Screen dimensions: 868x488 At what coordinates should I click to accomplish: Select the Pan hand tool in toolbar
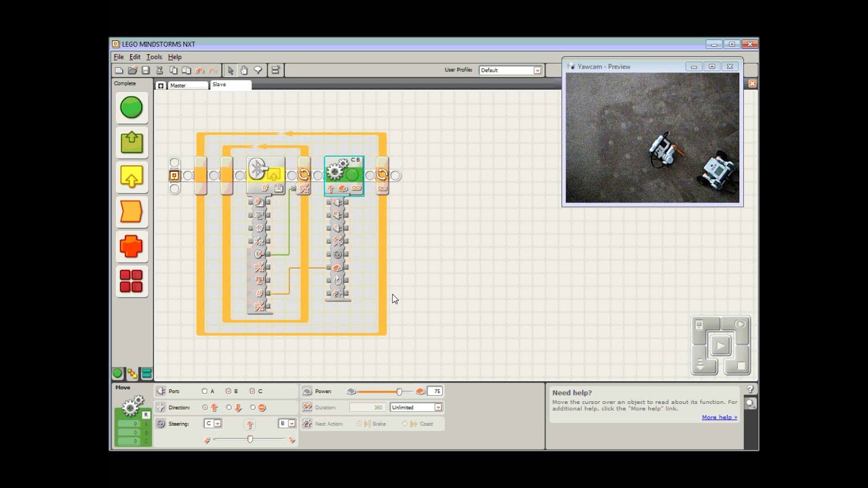pyautogui.click(x=244, y=70)
